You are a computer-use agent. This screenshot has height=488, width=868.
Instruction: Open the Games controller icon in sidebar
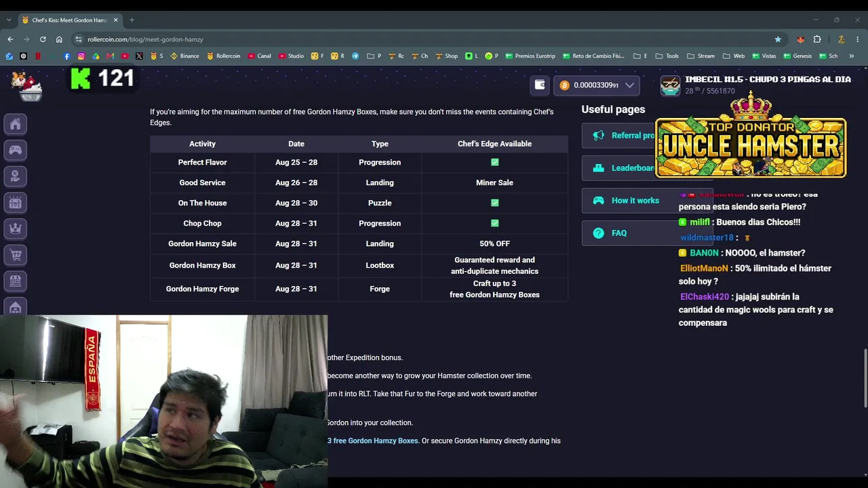16,150
